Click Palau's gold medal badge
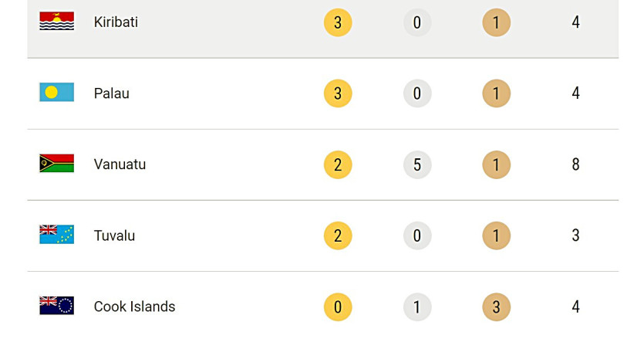 pyautogui.click(x=338, y=93)
